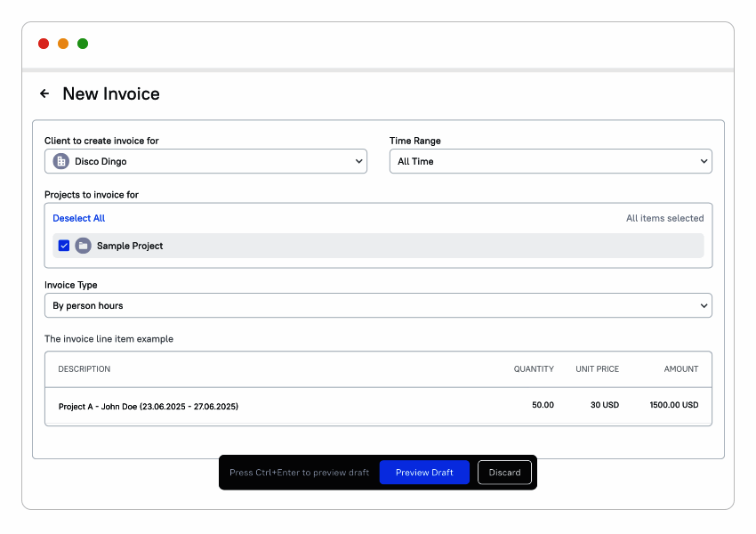The image size is (756, 534).
Task: Click the AMOUNT column header
Action: 680,368
